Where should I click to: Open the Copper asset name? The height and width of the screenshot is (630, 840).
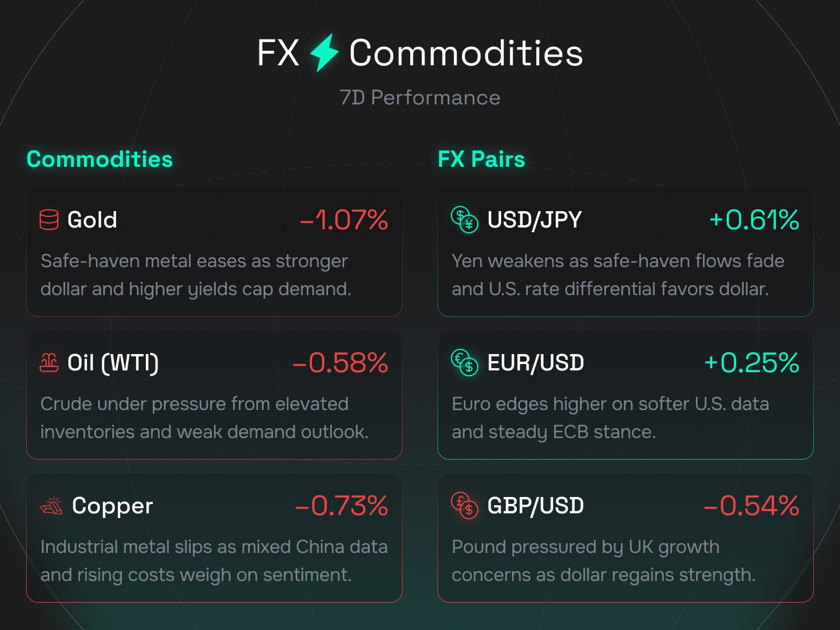112,506
